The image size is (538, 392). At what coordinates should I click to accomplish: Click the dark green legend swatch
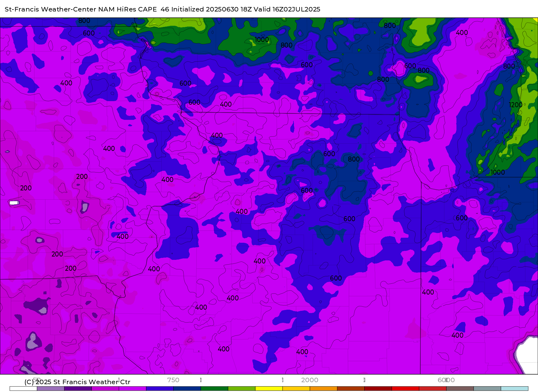214,389
